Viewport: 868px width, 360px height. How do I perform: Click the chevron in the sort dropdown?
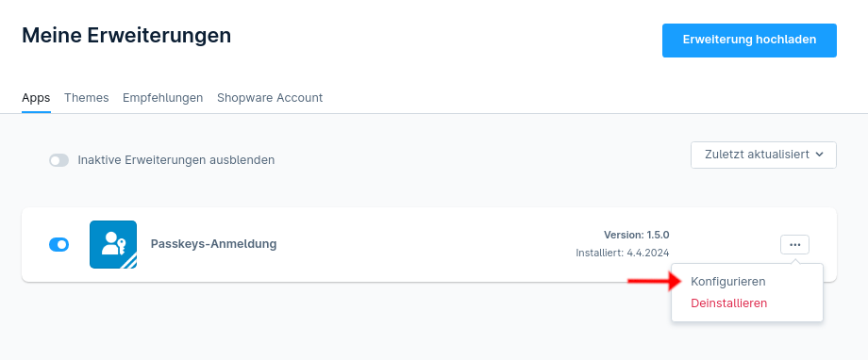(819, 155)
